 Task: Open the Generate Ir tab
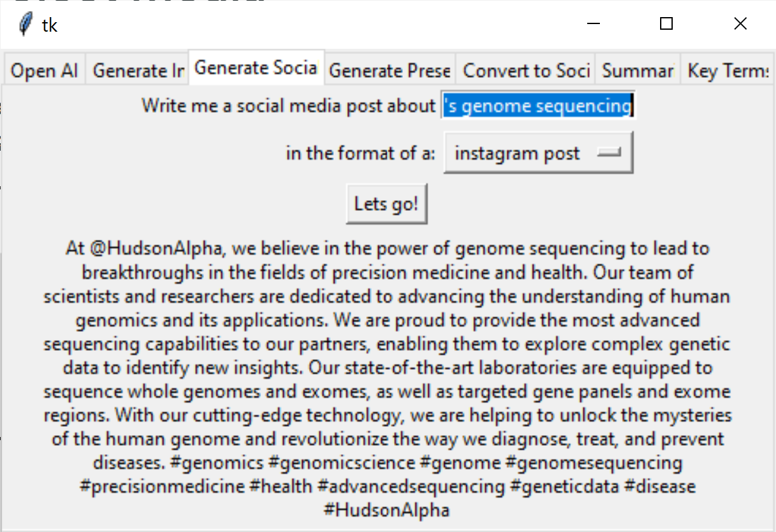point(138,71)
